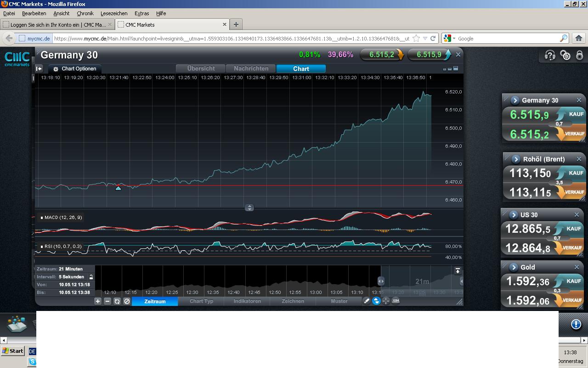Open the Chart Typ tab
This screenshot has height=368, width=588.
click(201, 301)
